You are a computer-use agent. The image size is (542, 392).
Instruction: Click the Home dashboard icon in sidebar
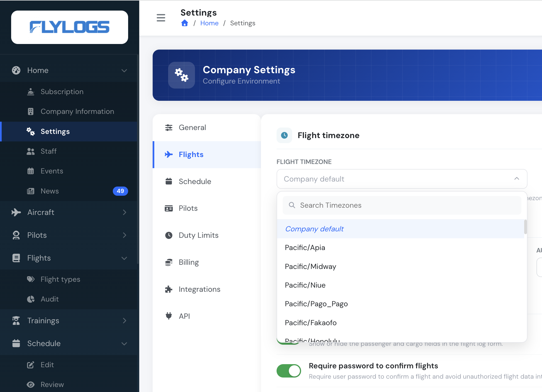[16, 70]
